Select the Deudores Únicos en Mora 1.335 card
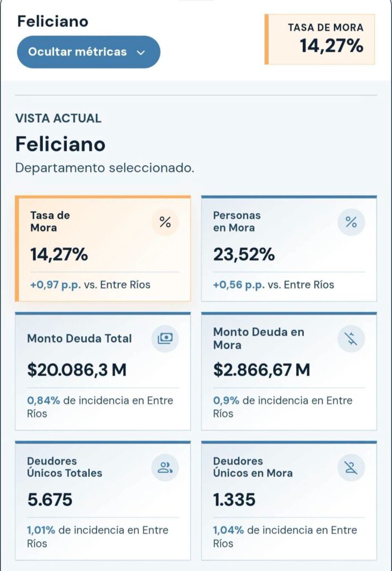The width and height of the screenshot is (392, 571). 289,501
